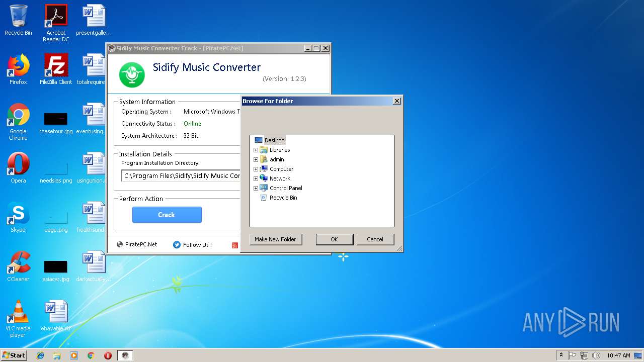644x362 pixels.
Task: Select the presentgalle... Word document on the desktop
Action: [x=94, y=20]
